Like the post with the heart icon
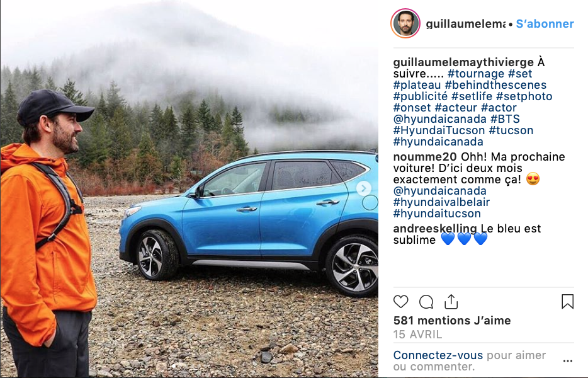588x378 pixels. pos(400,302)
